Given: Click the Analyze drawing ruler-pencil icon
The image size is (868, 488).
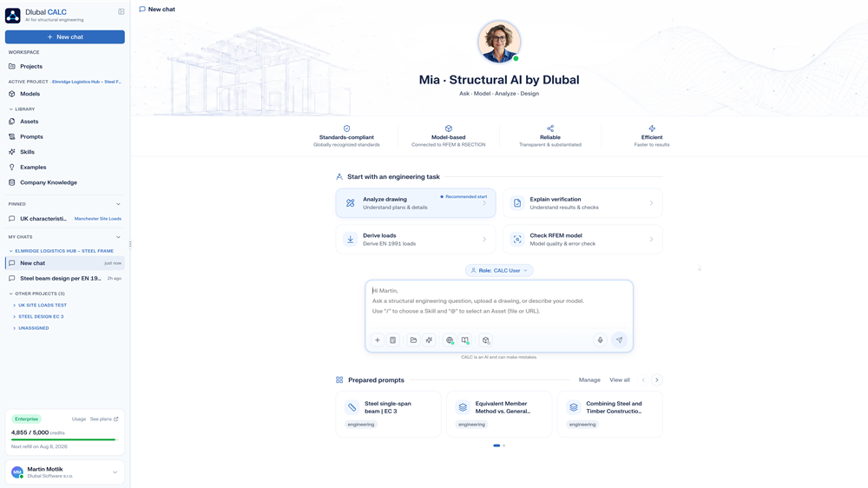Looking at the screenshot, I should pyautogui.click(x=351, y=203).
